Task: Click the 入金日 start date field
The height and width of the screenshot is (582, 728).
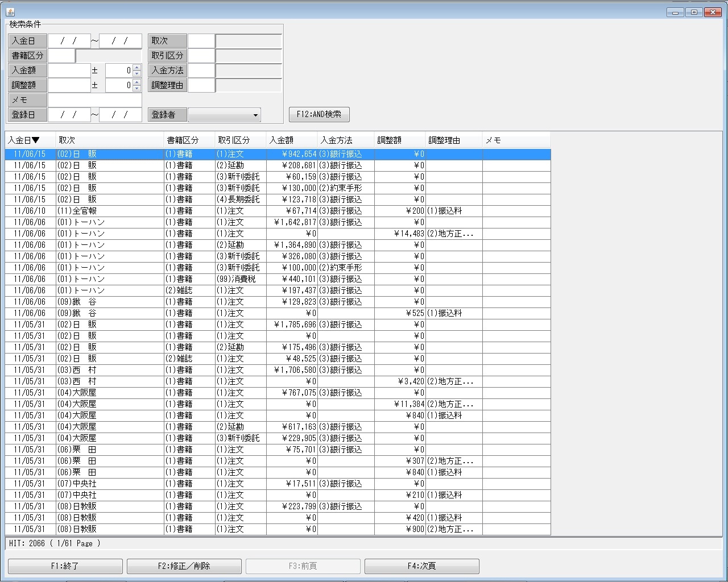Action: pyautogui.click(x=69, y=41)
